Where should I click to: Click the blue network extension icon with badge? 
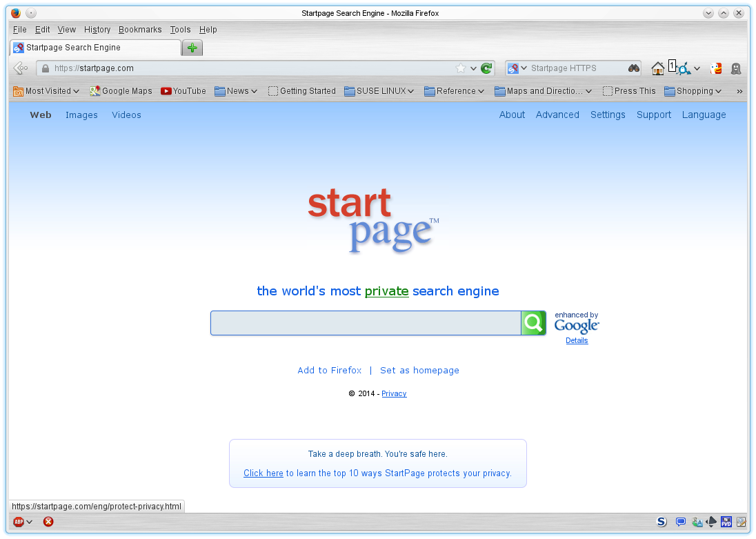point(683,68)
